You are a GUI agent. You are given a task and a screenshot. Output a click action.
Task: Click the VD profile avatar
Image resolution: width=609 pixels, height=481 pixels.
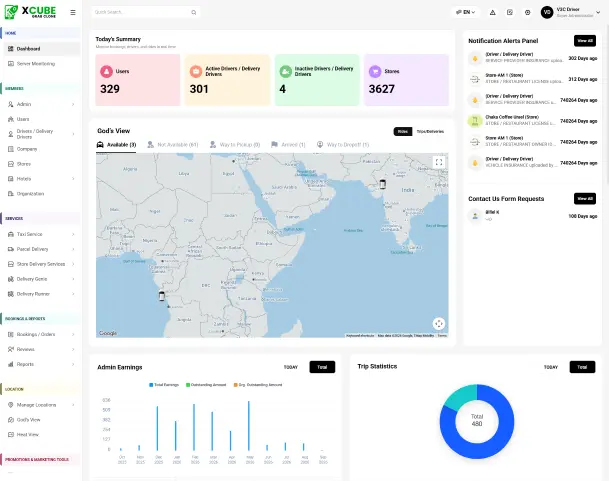[x=547, y=12]
